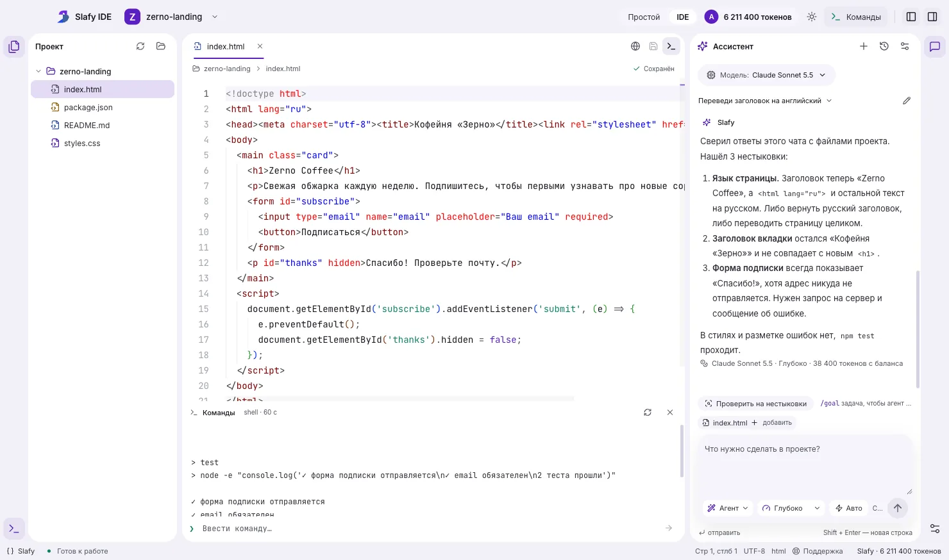Open styles.css in file tree
The height and width of the screenshot is (560, 949).
pos(103,143)
